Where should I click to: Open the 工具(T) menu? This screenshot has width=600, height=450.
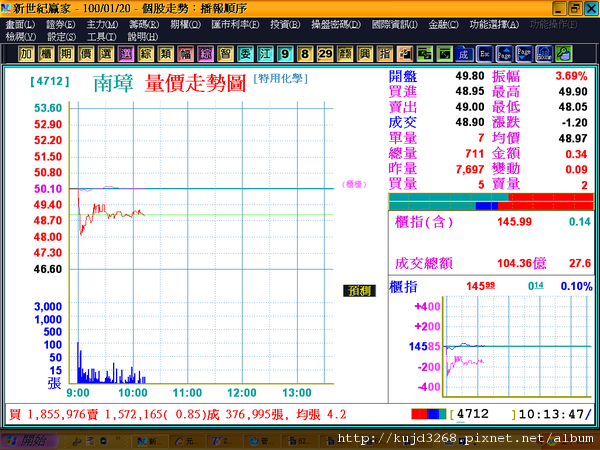(102, 37)
